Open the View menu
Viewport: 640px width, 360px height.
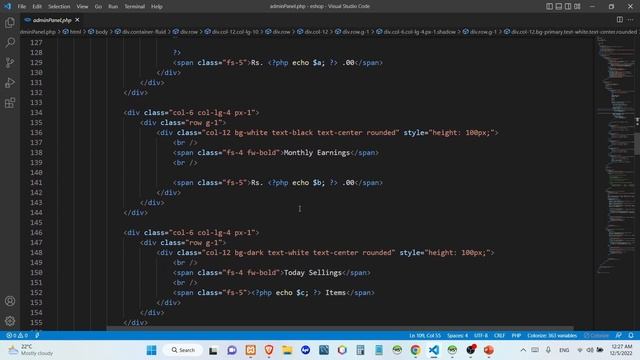(x=82, y=7)
